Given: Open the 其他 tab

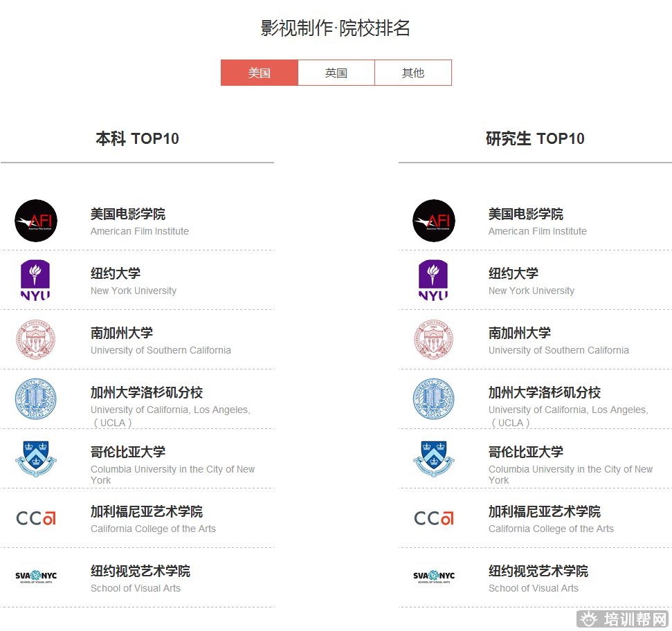Looking at the screenshot, I should coord(413,73).
